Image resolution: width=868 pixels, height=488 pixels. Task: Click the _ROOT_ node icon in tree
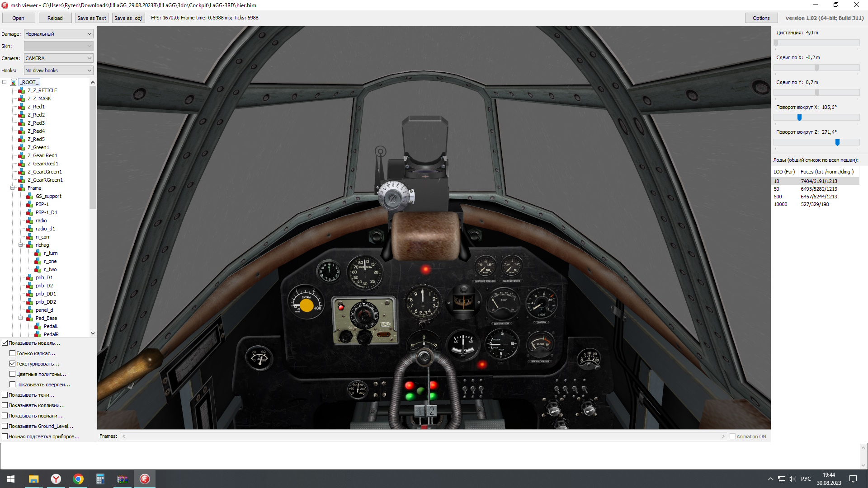[x=14, y=82]
